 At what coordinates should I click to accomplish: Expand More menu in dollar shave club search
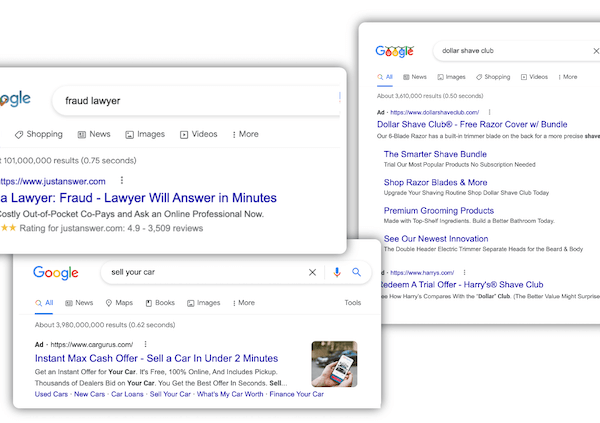pyautogui.click(x=567, y=76)
